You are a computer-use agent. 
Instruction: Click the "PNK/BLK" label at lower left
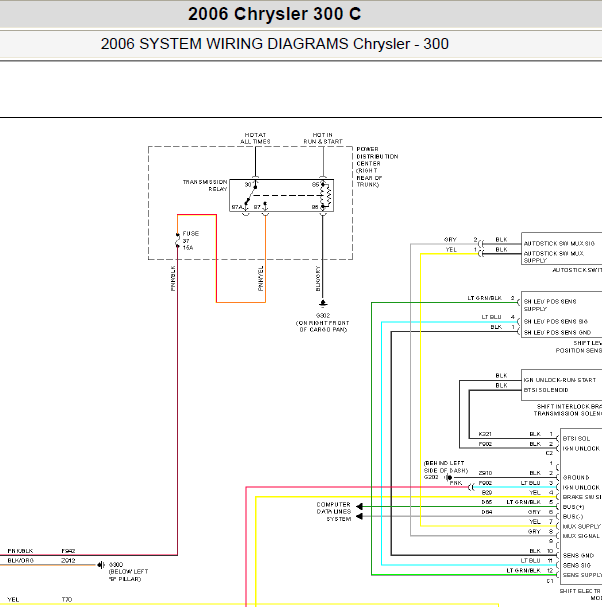(21, 551)
